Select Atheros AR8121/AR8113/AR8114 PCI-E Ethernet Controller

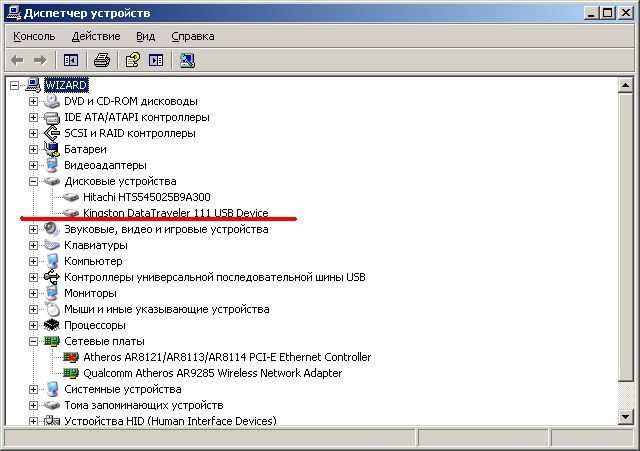(x=227, y=358)
